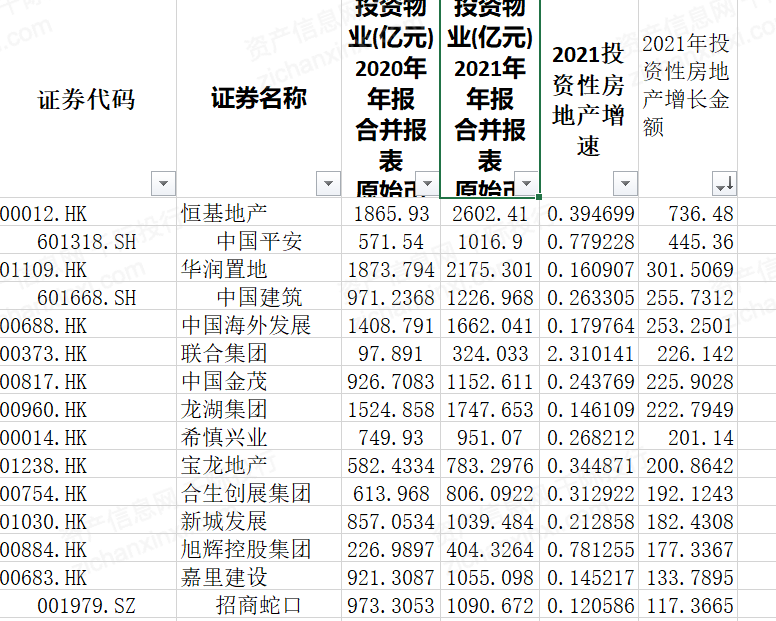Select cell 新城发展
Screen dimensions: 776x621
(x=259, y=522)
